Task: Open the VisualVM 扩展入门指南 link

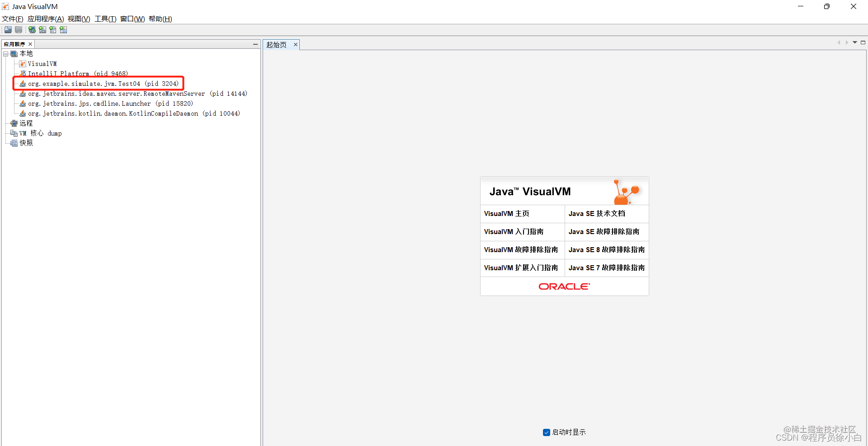Action: 521,268
